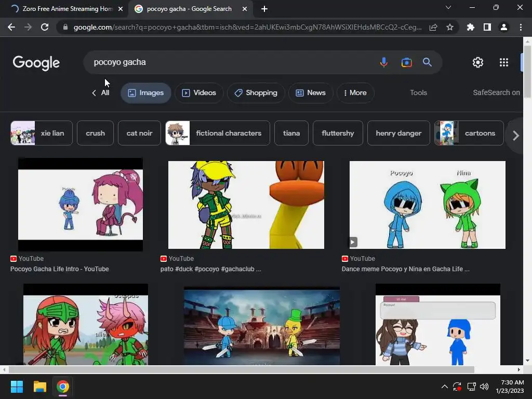Filter images by the xie lian chip
This screenshot has width=532, height=399.
42,133
